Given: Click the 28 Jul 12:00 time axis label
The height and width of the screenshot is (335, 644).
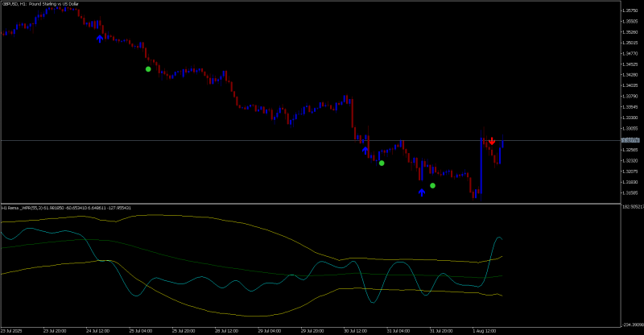Looking at the screenshot, I should pos(226,330).
